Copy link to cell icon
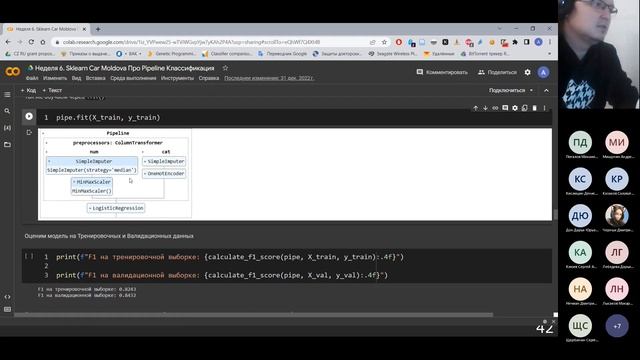Image resolution: width=640 pixels, height=360 pixels. (x=495, y=108)
